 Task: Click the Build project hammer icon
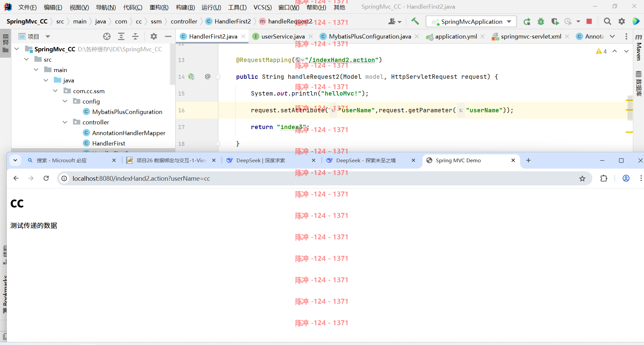pyautogui.click(x=415, y=21)
